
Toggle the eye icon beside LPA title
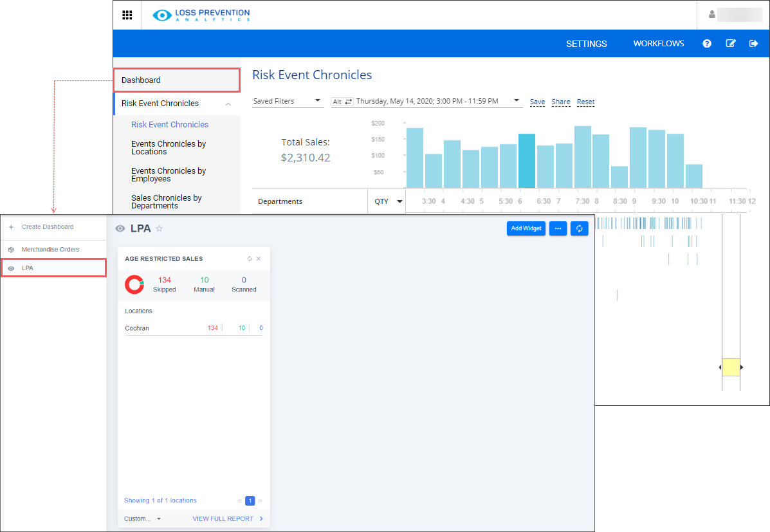(x=120, y=228)
